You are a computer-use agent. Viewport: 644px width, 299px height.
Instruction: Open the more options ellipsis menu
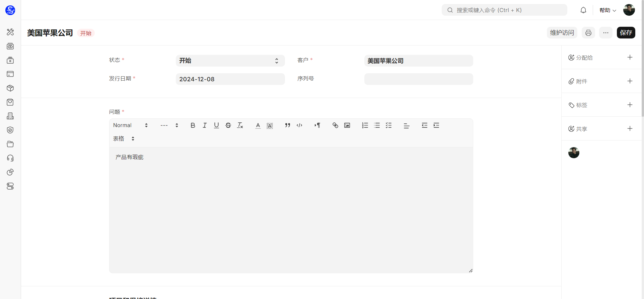(x=606, y=32)
